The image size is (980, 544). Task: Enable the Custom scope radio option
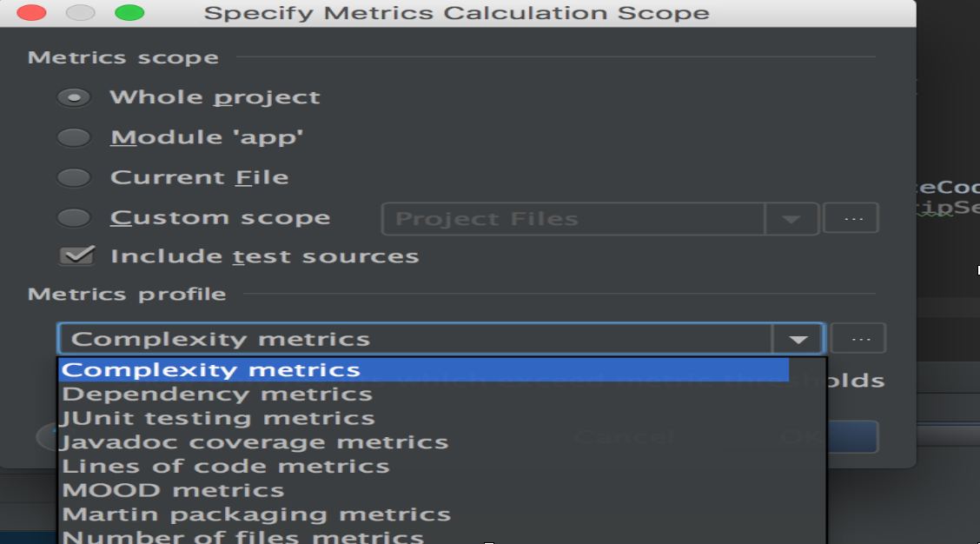tap(74, 217)
